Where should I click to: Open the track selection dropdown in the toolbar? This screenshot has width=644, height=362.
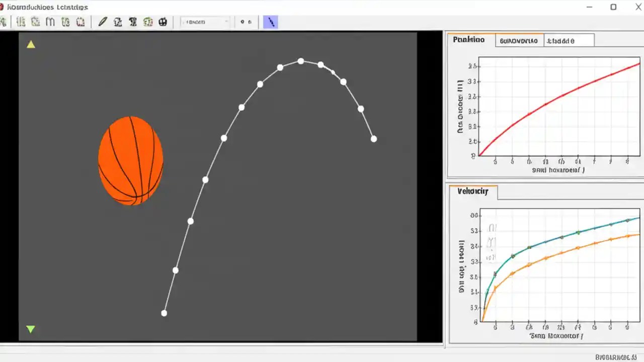204,22
